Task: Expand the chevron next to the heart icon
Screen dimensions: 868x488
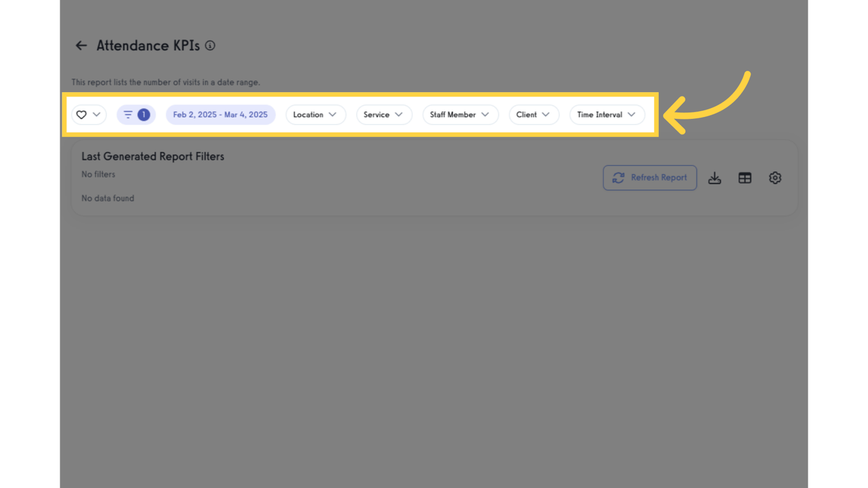Action: coord(97,114)
